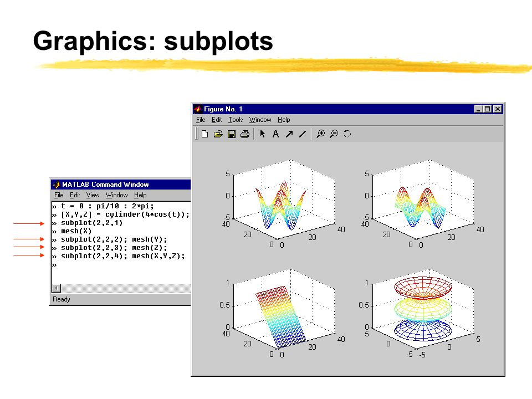Click the mesh(Z) subplot in bottom-left
The height and width of the screenshot is (399, 532).
pos(282,314)
